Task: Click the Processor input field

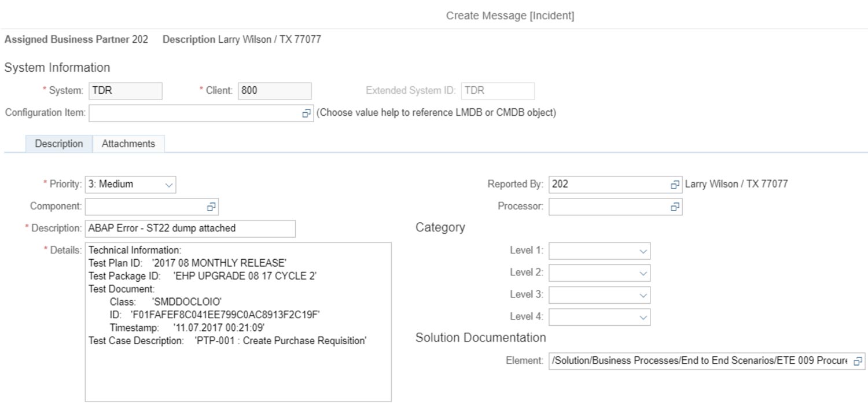Action: 609,207
